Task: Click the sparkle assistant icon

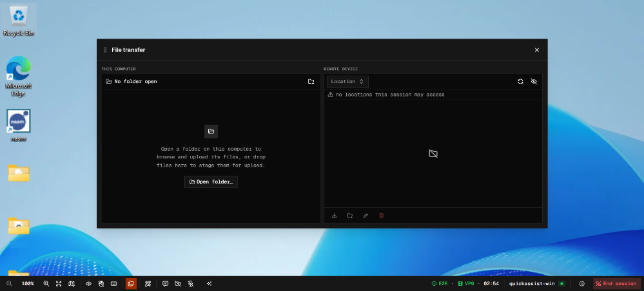Action: pyautogui.click(x=209, y=284)
